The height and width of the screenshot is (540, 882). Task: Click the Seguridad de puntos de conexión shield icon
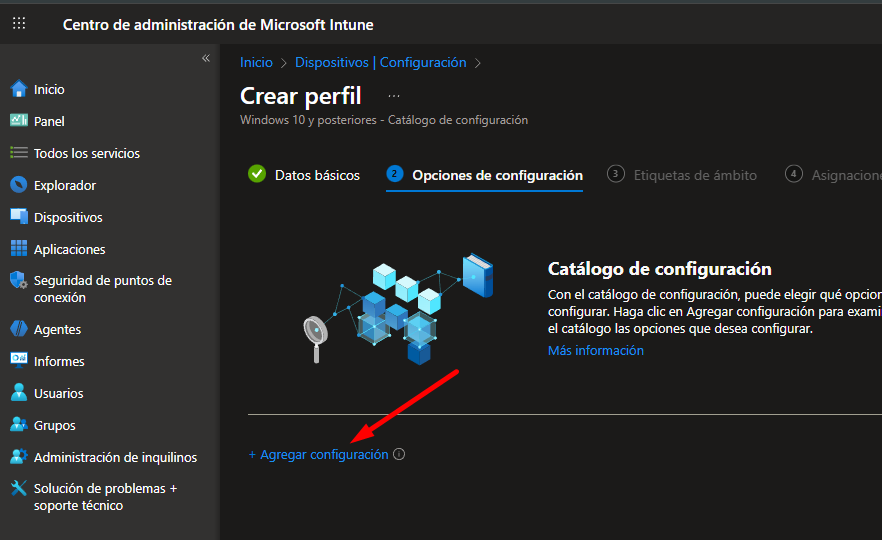[18, 281]
